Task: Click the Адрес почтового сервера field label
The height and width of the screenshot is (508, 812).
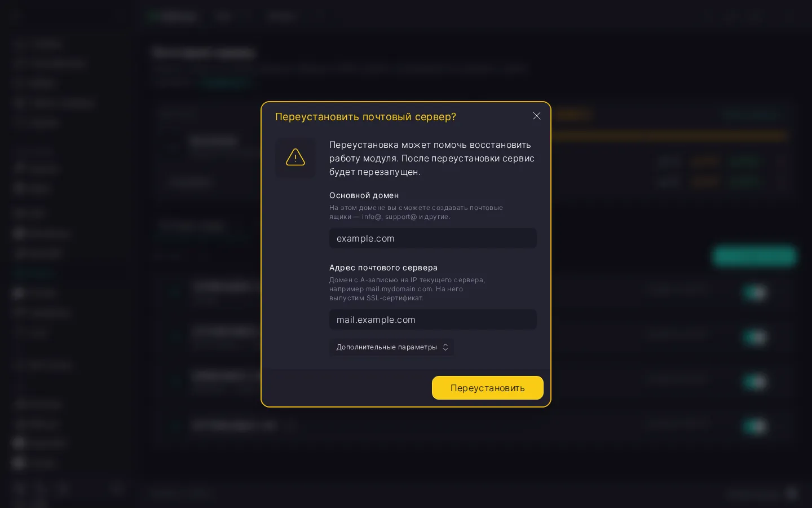Action: pyautogui.click(x=383, y=268)
